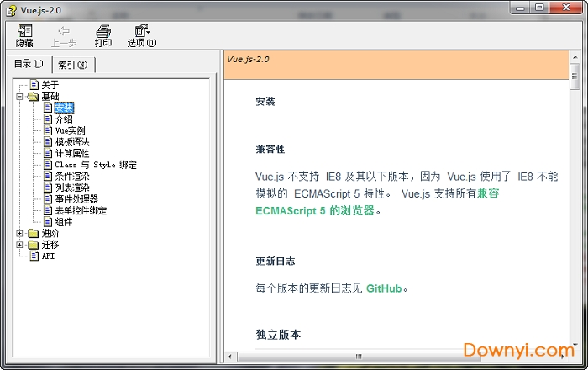This screenshot has height=370, width=588.
Task: Click the page icon beside 条件渲染
Action: pos(48,176)
